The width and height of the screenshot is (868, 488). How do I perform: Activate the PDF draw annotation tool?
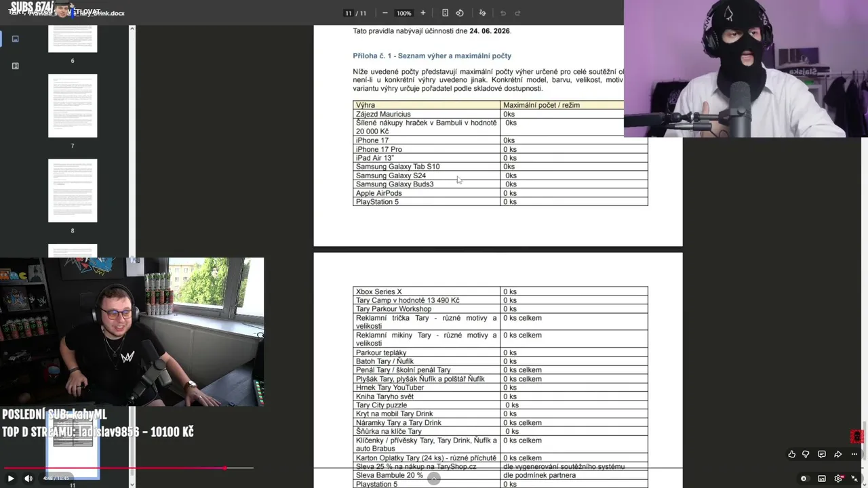483,13
